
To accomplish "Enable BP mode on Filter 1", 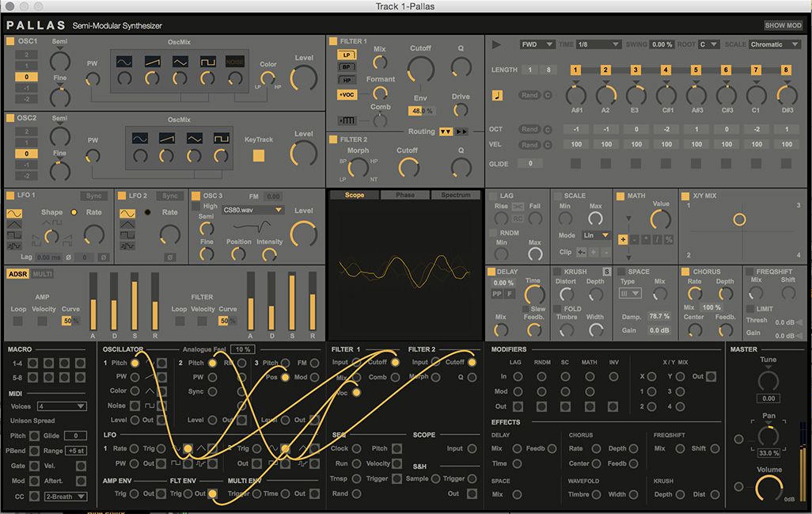I will pyautogui.click(x=346, y=67).
